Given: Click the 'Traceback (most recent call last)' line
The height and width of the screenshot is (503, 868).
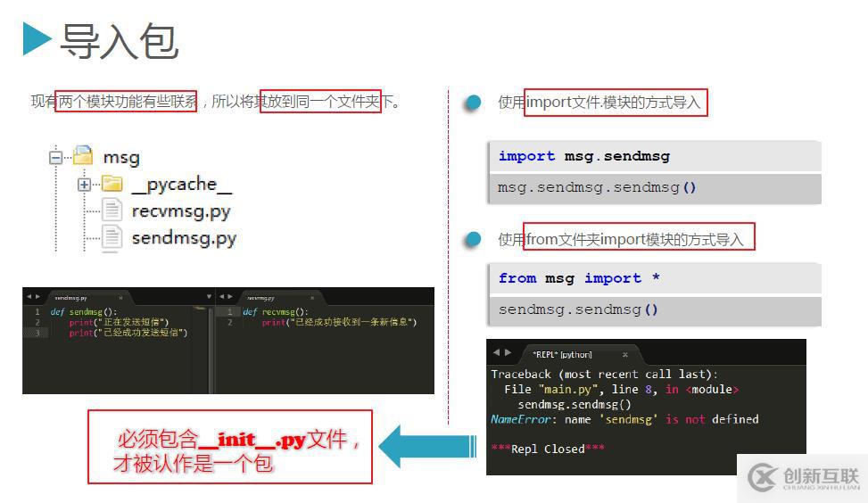Looking at the screenshot, I should [604, 375].
